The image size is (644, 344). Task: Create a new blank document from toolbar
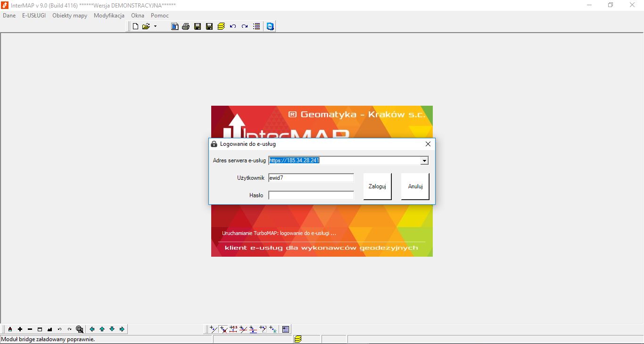click(x=136, y=26)
